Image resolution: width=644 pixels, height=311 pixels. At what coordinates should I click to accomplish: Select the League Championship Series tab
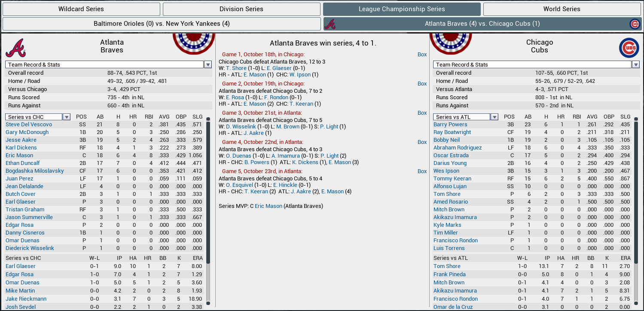(x=402, y=9)
